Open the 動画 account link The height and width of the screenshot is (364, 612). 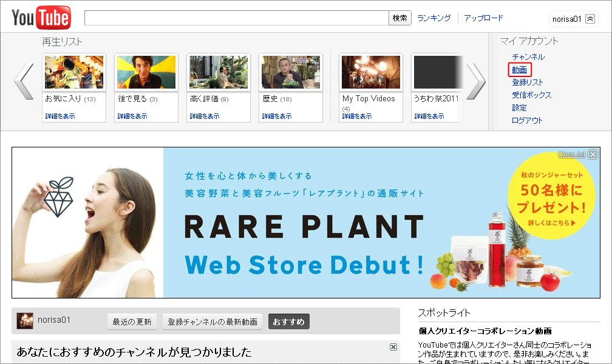(520, 70)
